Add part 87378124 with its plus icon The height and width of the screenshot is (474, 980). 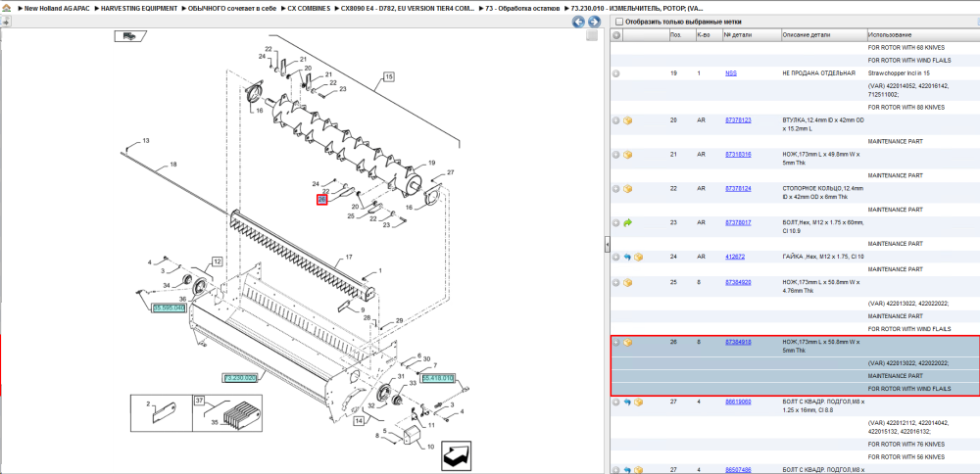point(616,189)
